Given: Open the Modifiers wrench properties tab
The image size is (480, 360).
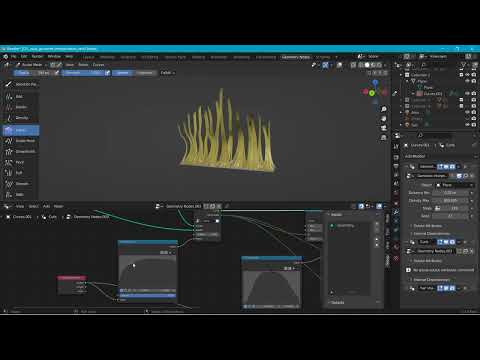Looking at the screenshot, I should pyautogui.click(x=396, y=212).
